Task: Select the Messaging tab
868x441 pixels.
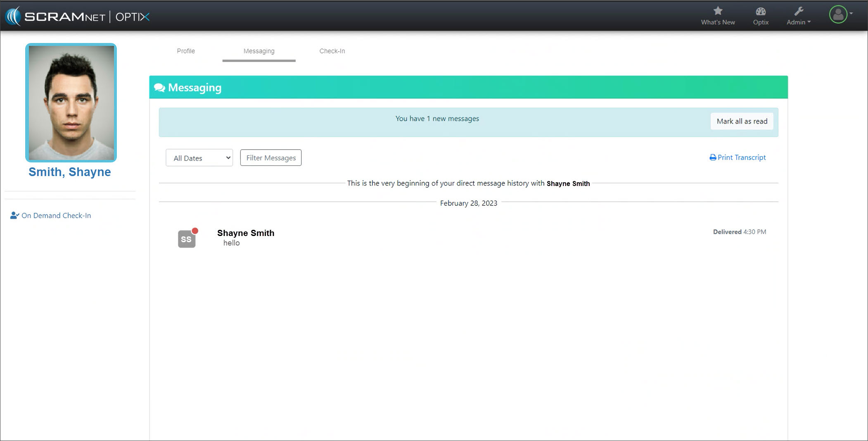Action: 259,51
